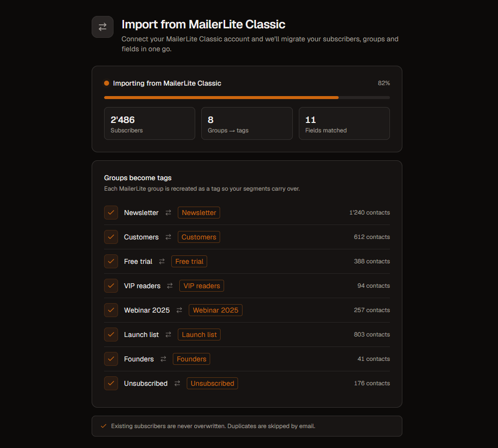Click the white Customers group name

pos(141,237)
